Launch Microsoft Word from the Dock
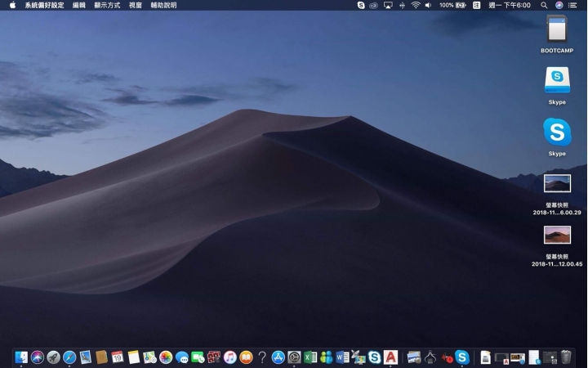The width and height of the screenshot is (588, 368). [x=342, y=357]
